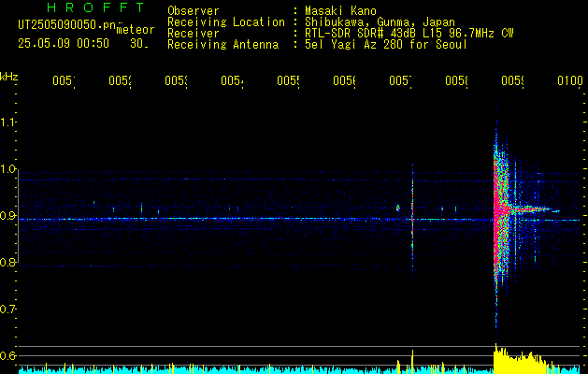Click the 0055 time axis marker

pyautogui.click(x=288, y=80)
